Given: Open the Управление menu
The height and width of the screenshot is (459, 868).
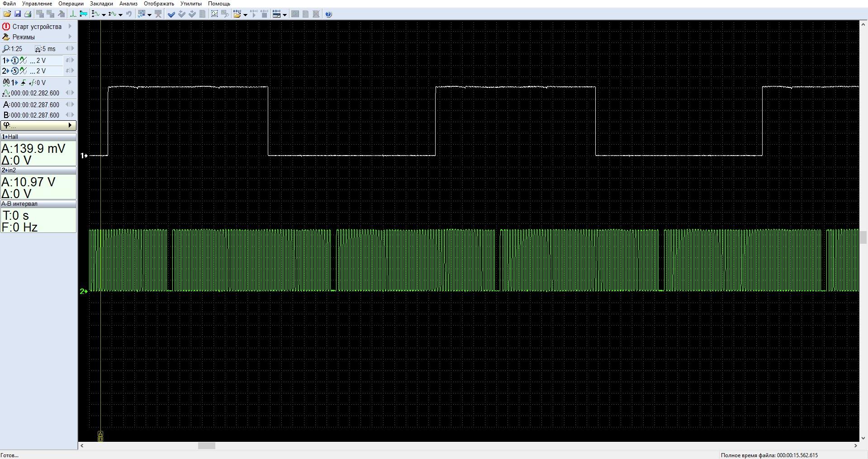Looking at the screenshot, I should point(37,4).
